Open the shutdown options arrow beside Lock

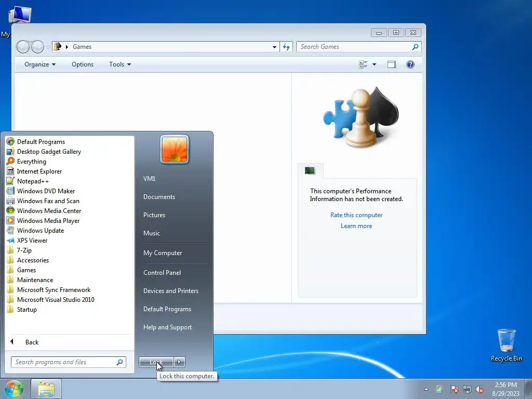pos(179,362)
